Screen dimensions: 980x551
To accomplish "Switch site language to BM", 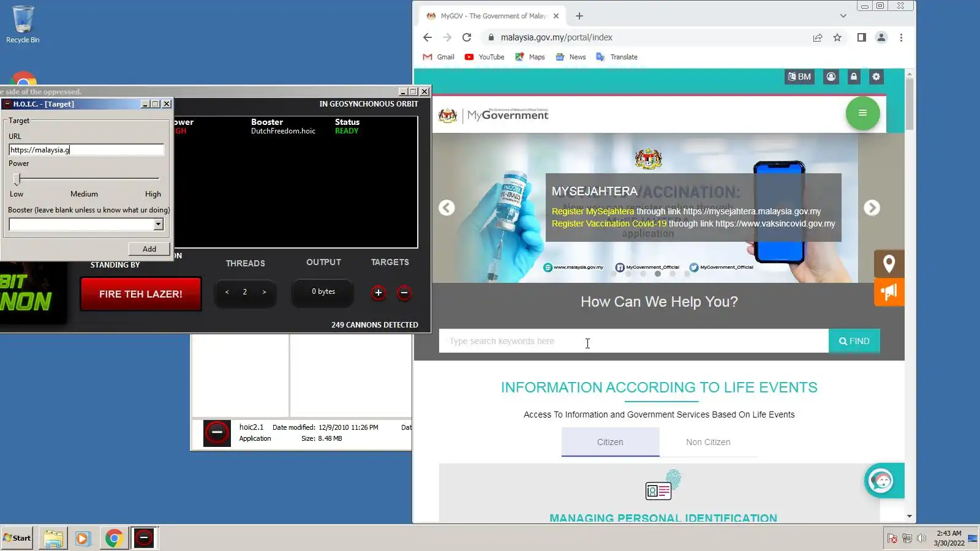I will [799, 77].
